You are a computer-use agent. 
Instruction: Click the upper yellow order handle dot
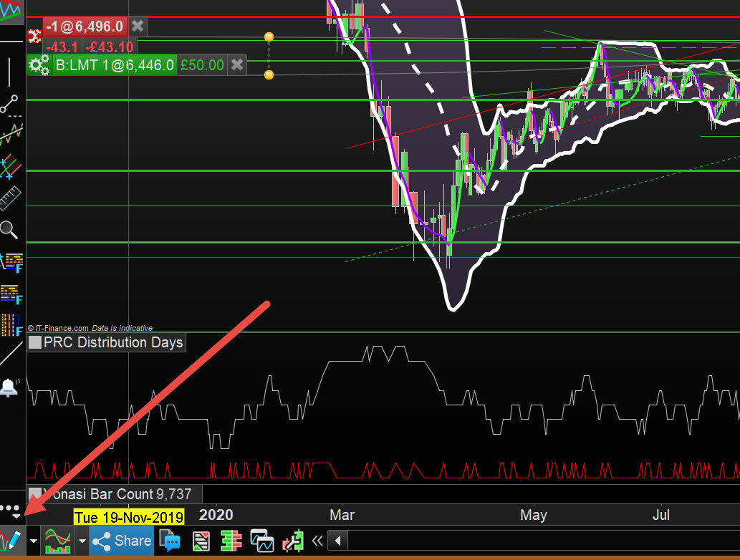tap(269, 37)
